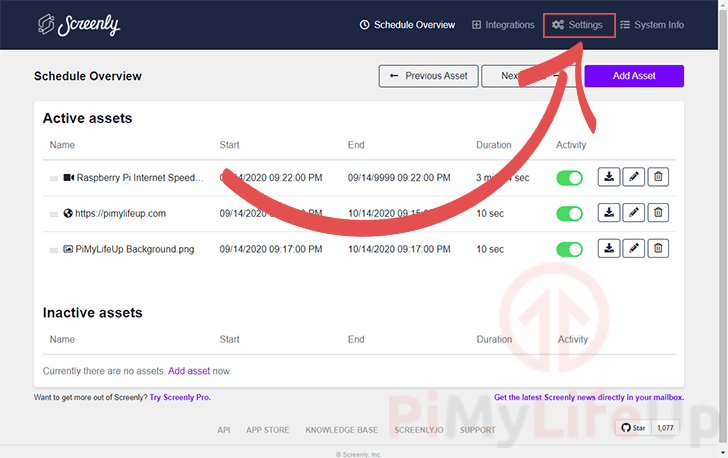
Task: Open the SUPPORT footer link
Action: click(478, 430)
